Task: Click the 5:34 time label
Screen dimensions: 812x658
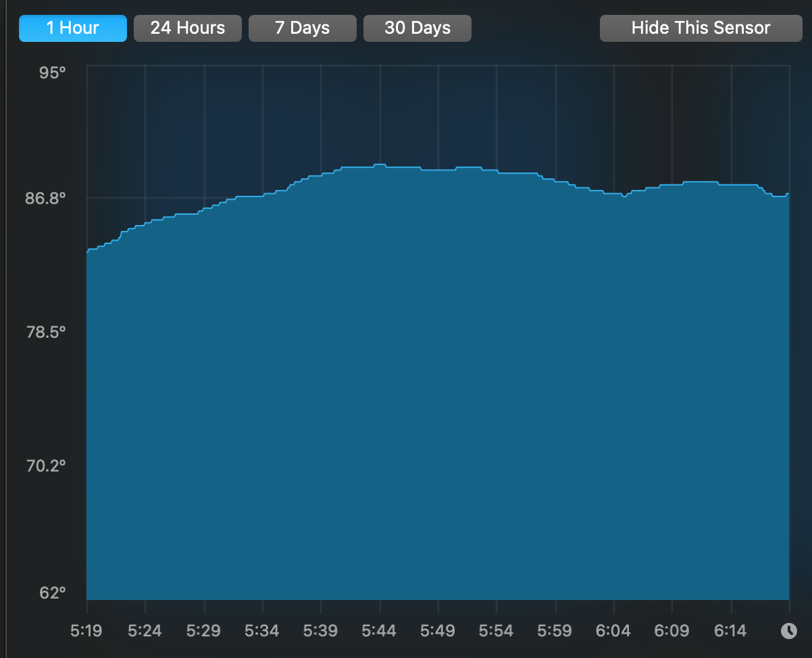Action: click(262, 631)
